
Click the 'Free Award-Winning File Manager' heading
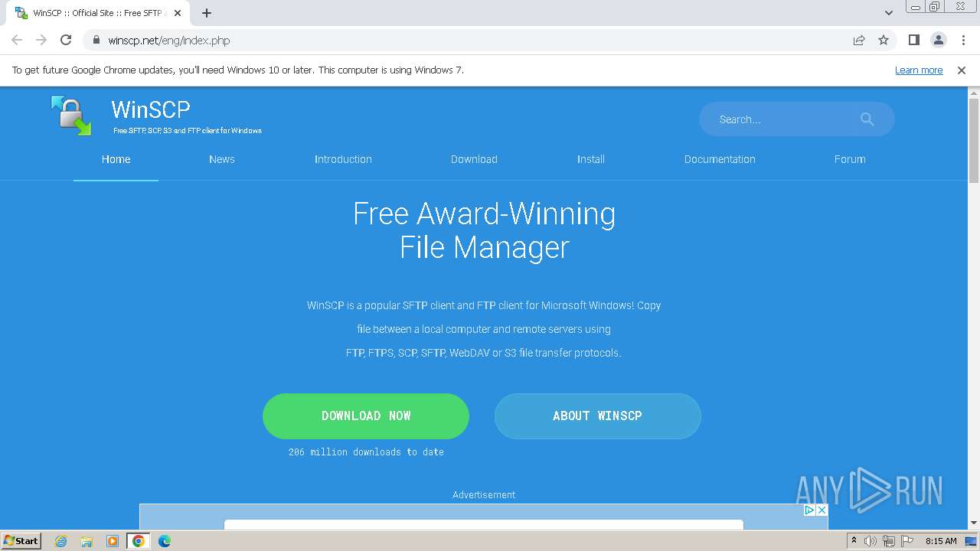point(485,230)
